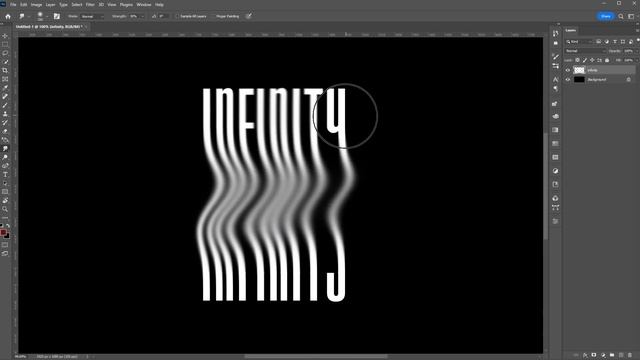The height and width of the screenshot is (360, 640).
Task: Select the Background layer name
Action: point(597,80)
